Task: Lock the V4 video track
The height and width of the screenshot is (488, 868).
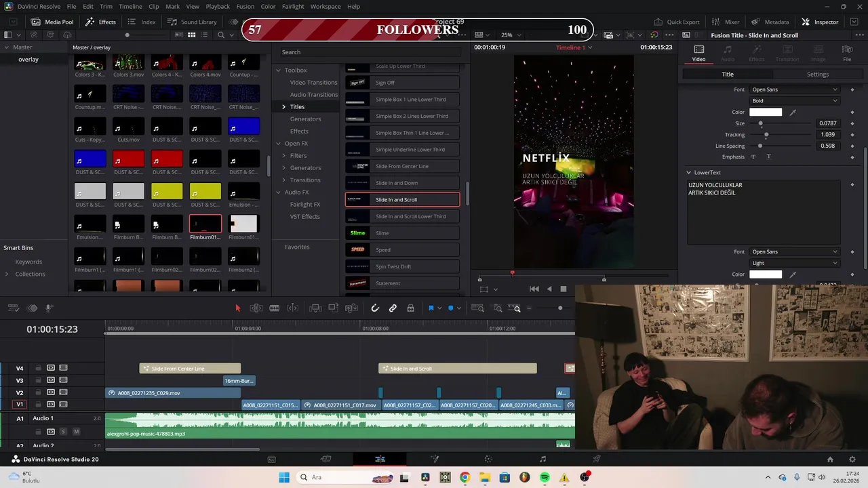Action: pyautogui.click(x=38, y=368)
